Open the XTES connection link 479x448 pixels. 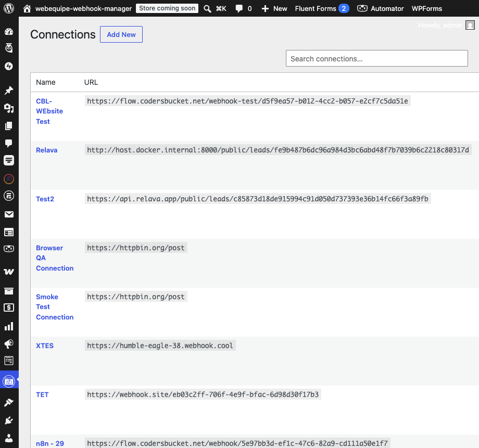click(x=45, y=345)
